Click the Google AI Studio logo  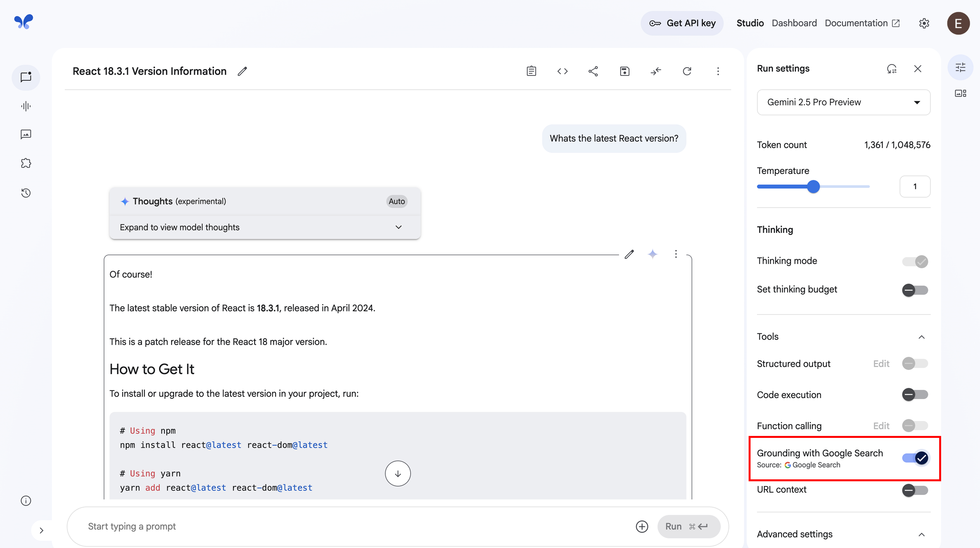click(24, 22)
